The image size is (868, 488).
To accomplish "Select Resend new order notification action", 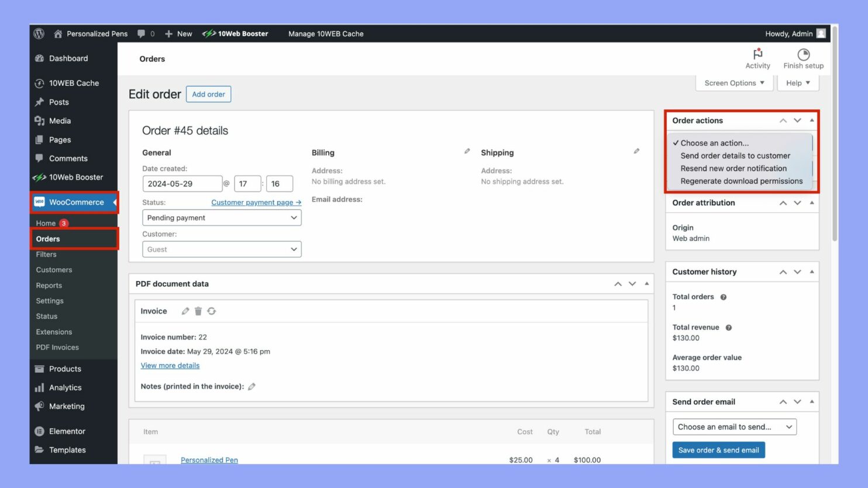I will click(733, 168).
